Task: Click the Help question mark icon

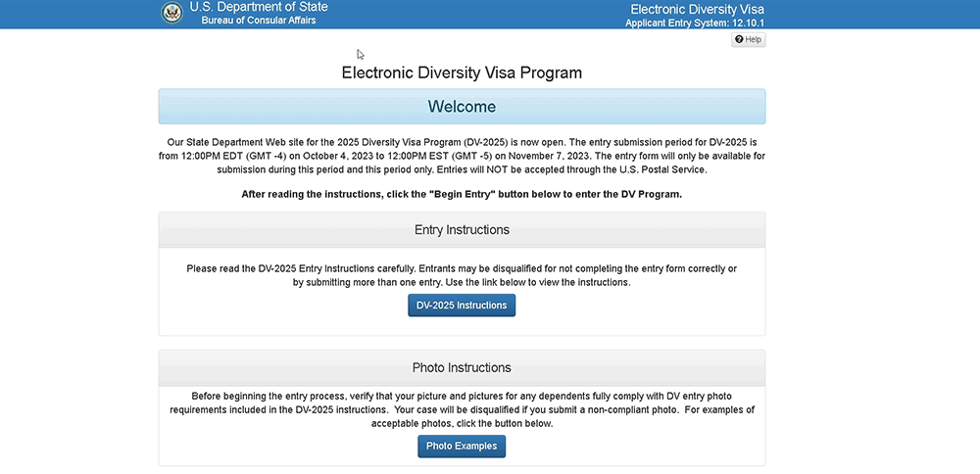Action: pos(738,39)
